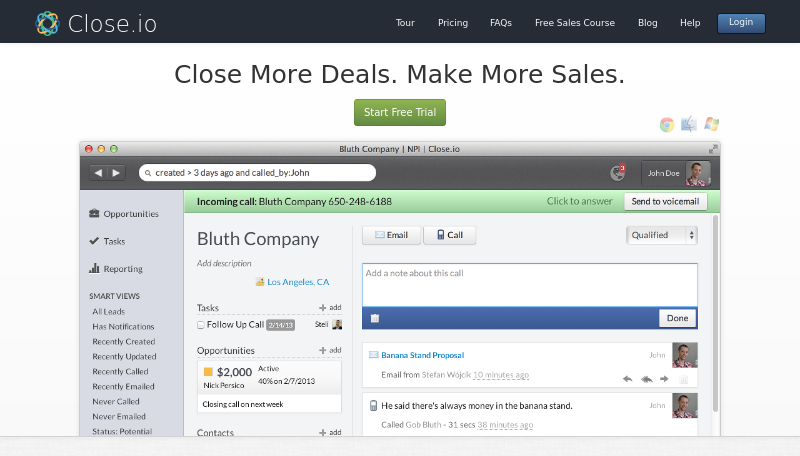Click the orange opportunity status swatch
This screenshot has width=800, height=456.
[x=208, y=372]
